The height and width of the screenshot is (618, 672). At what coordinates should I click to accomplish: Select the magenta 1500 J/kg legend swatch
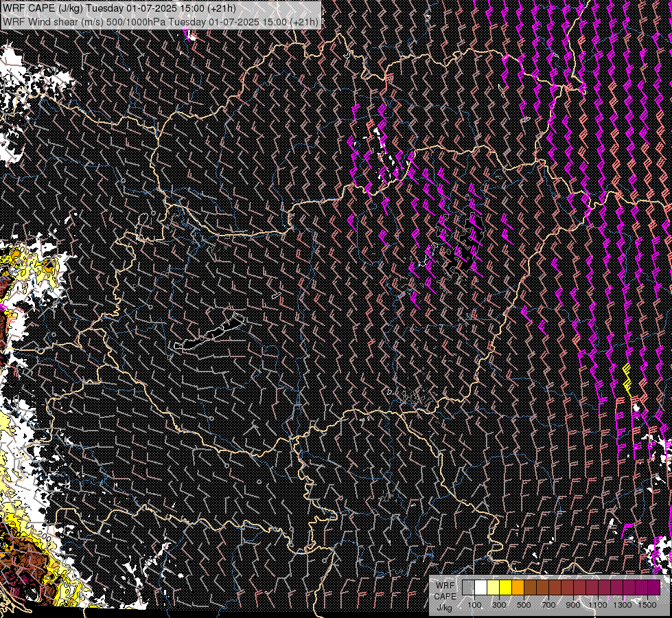653,588
